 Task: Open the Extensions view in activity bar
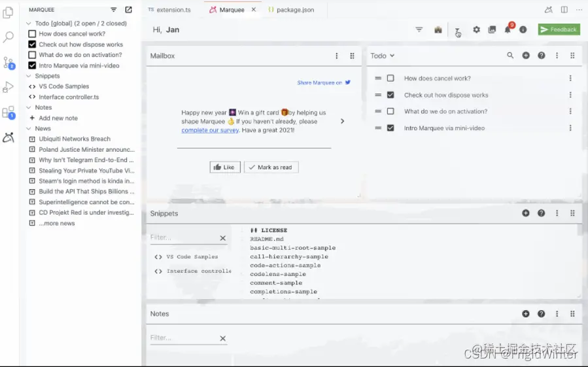[9, 113]
